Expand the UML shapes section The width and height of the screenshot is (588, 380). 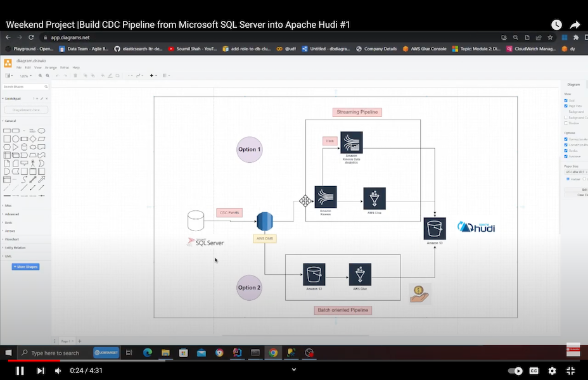(x=8, y=256)
